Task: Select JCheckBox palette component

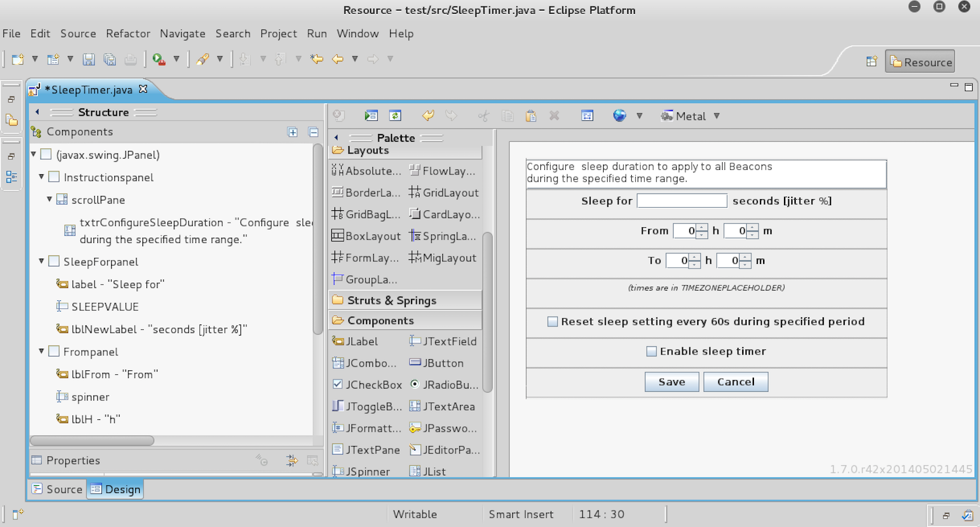Action: tap(367, 385)
